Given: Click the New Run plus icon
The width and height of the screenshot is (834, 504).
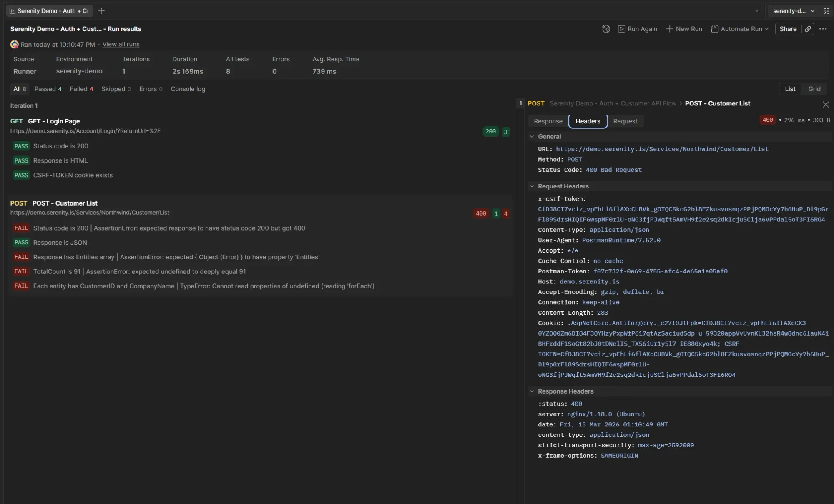Looking at the screenshot, I should [670, 29].
